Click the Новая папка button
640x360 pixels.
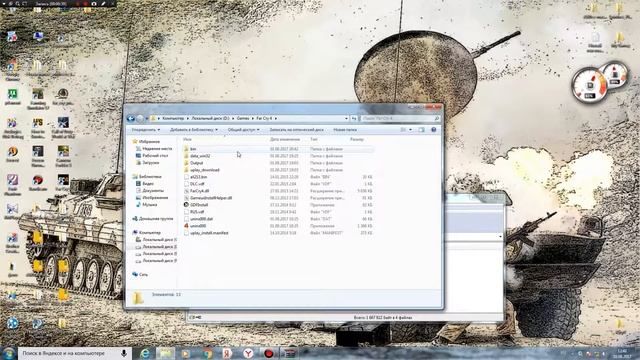tap(345, 130)
